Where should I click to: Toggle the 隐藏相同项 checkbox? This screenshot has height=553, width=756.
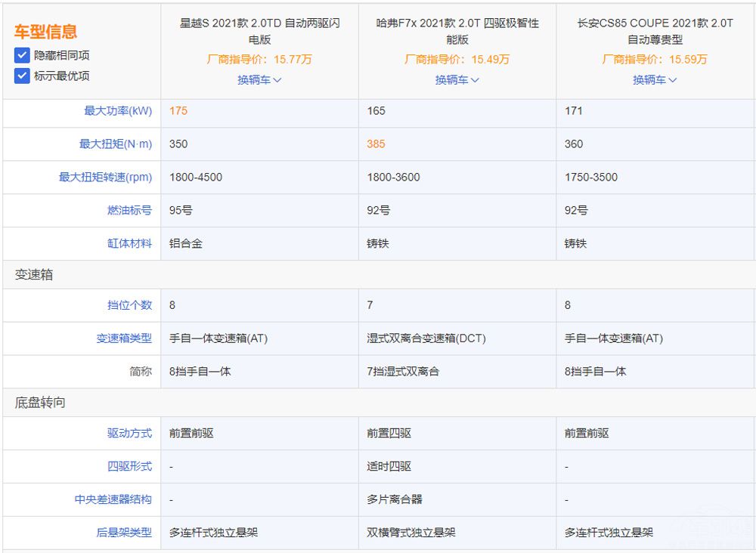pyautogui.click(x=22, y=55)
